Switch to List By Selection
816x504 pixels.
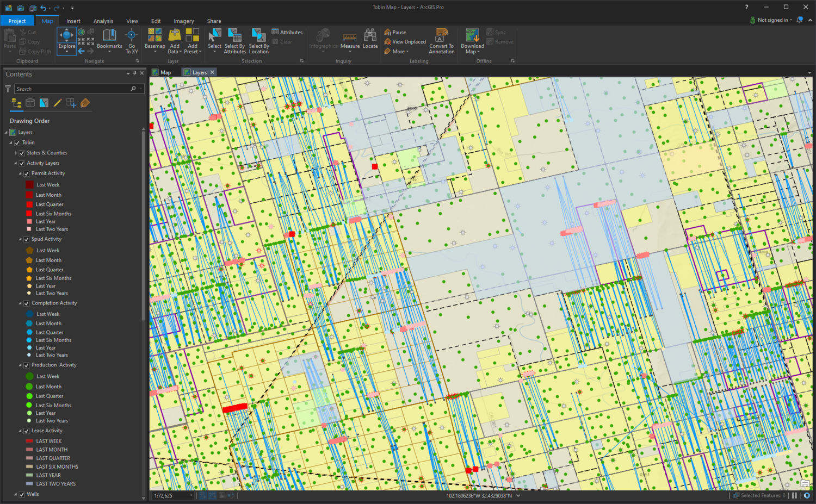click(x=44, y=103)
